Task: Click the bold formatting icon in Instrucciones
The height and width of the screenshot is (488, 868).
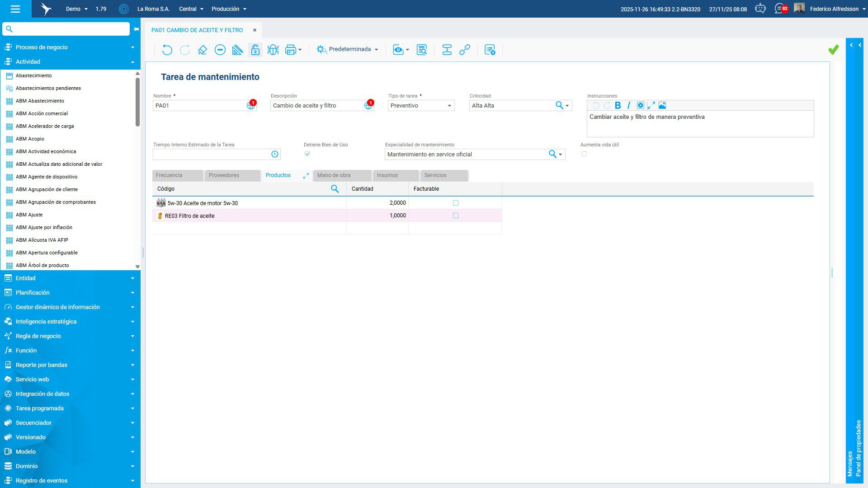Action: pos(618,105)
